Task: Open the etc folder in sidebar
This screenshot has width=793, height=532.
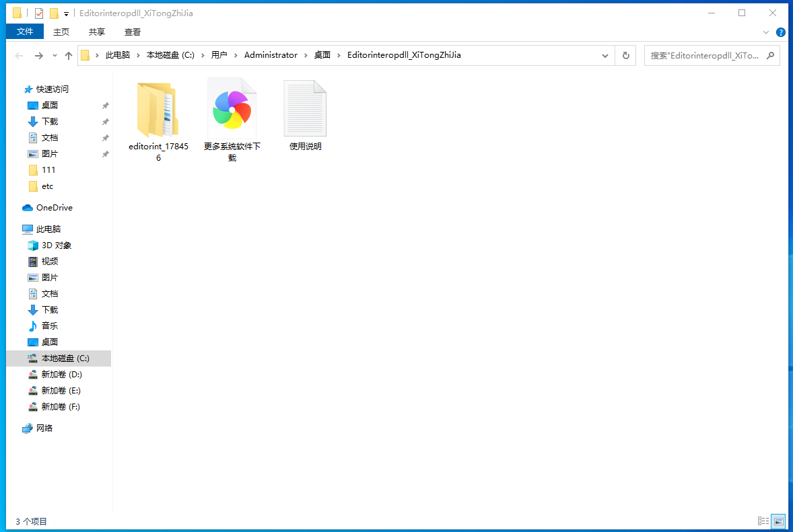Action: [x=47, y=186]
